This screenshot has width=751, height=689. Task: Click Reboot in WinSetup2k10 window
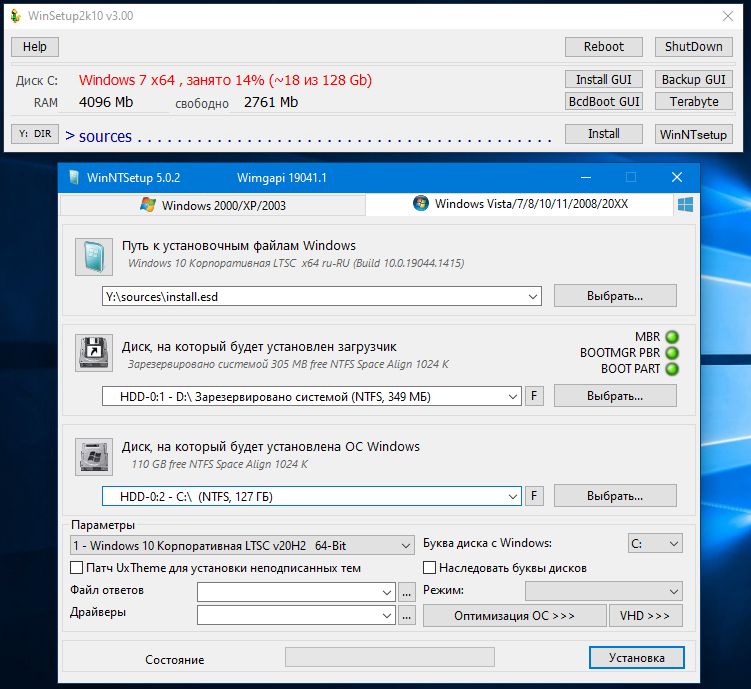603,47
